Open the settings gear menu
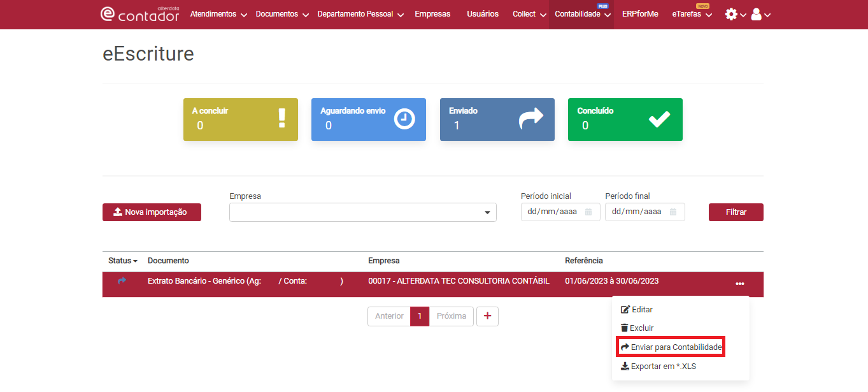This screenshot has height=392, width=868. (731, 14)
